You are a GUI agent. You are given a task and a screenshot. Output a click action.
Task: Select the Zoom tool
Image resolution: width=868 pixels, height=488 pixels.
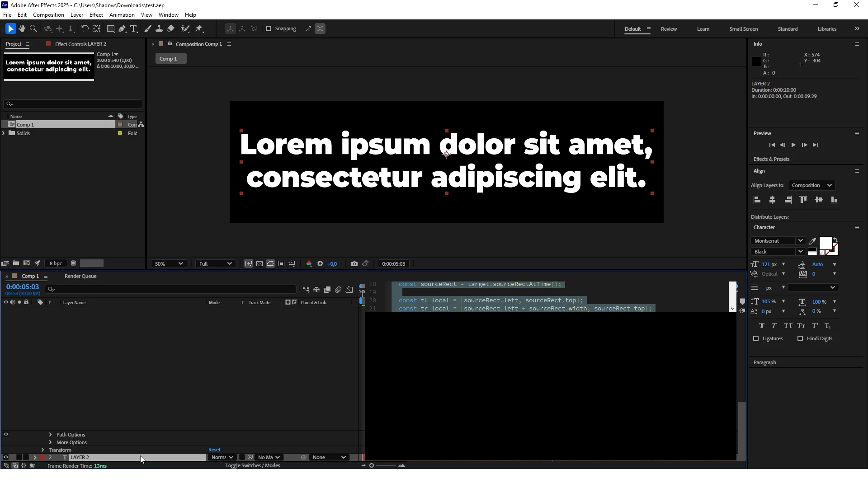point(33,28)
